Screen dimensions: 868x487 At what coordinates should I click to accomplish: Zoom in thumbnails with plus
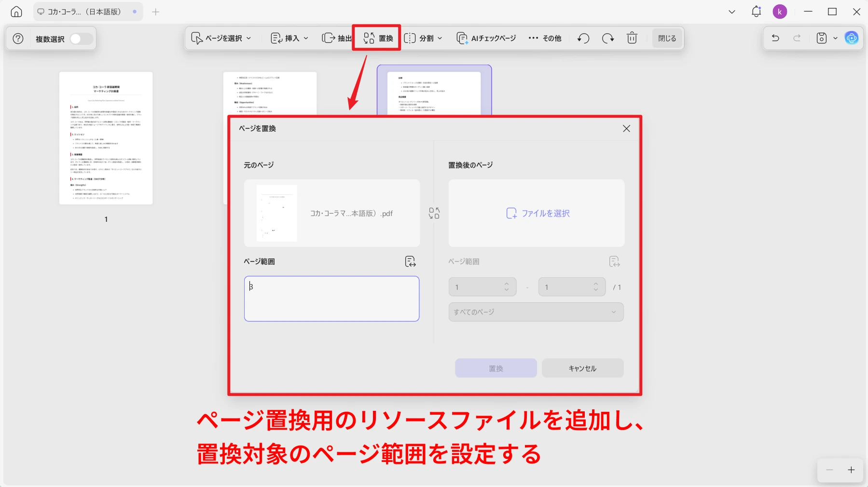click(x=851, y=470)
